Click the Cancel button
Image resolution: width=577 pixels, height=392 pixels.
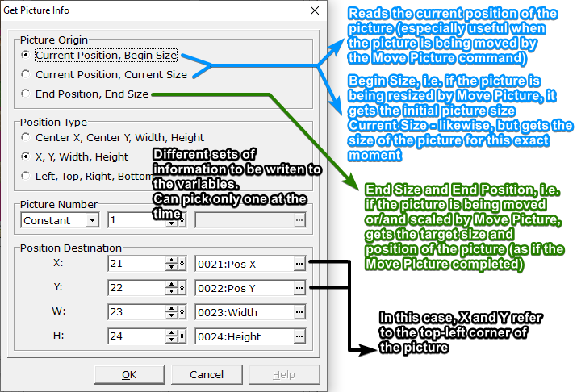207,374
